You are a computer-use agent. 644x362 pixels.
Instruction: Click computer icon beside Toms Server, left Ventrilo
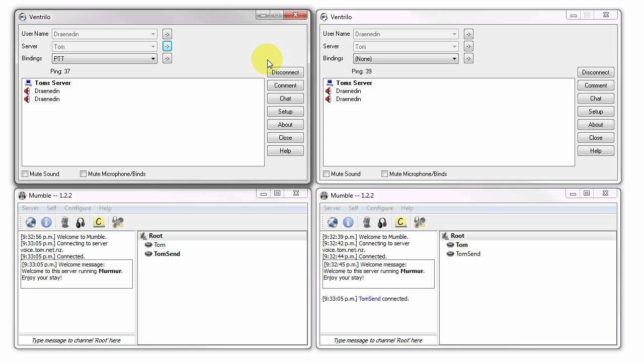tap(28, 83)
